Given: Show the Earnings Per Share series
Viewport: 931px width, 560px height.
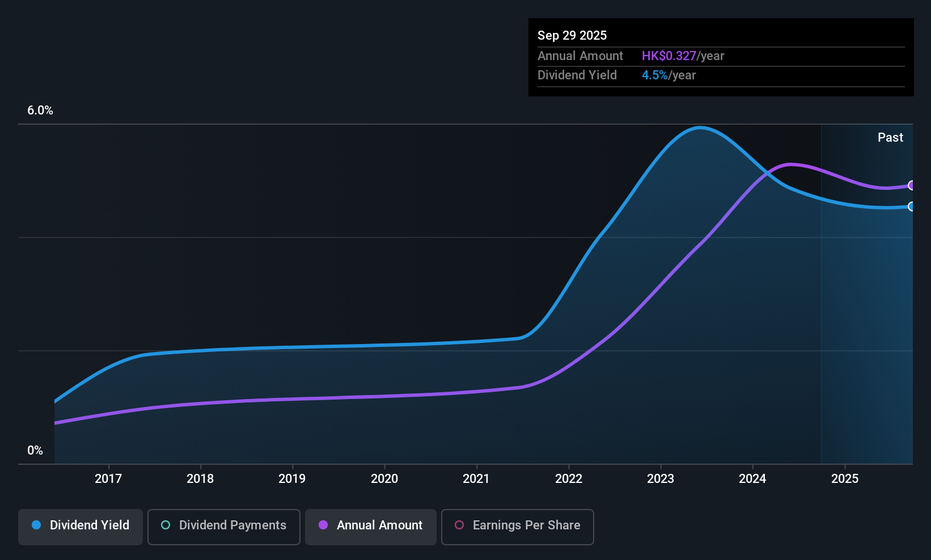Looking at the screenshot, I should coord(518,525).
